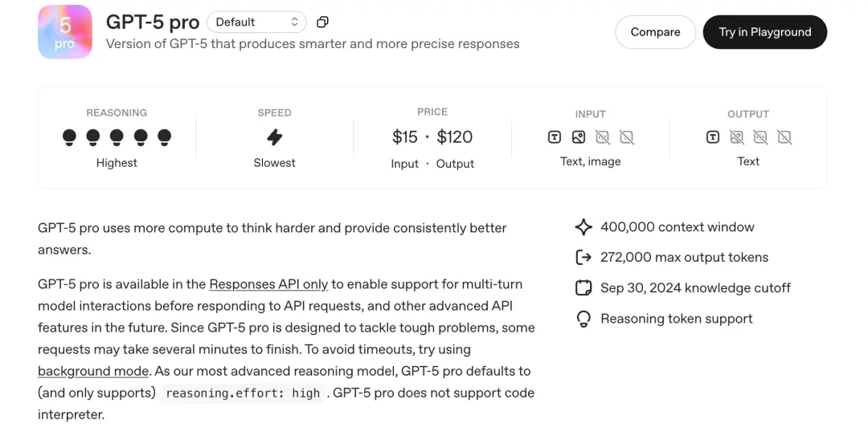Open the Default version dropdown
The width and height of the screenshot is (868, 444).
(256, 22)
